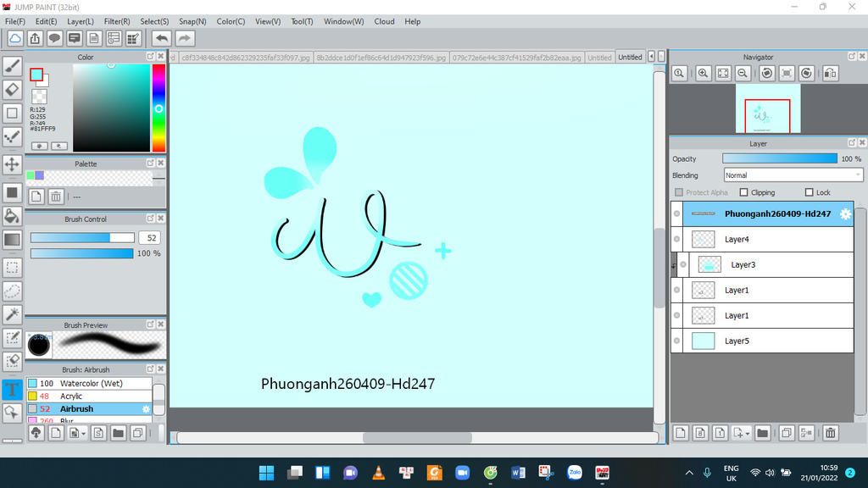Select the Eraser tool

[12, 89]
